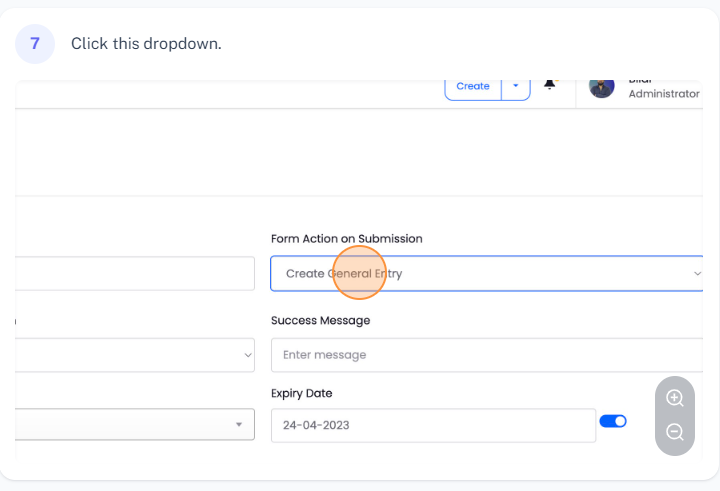Click the user profile avatar
This screenshot has height=491, width=720.
[601, 87]
